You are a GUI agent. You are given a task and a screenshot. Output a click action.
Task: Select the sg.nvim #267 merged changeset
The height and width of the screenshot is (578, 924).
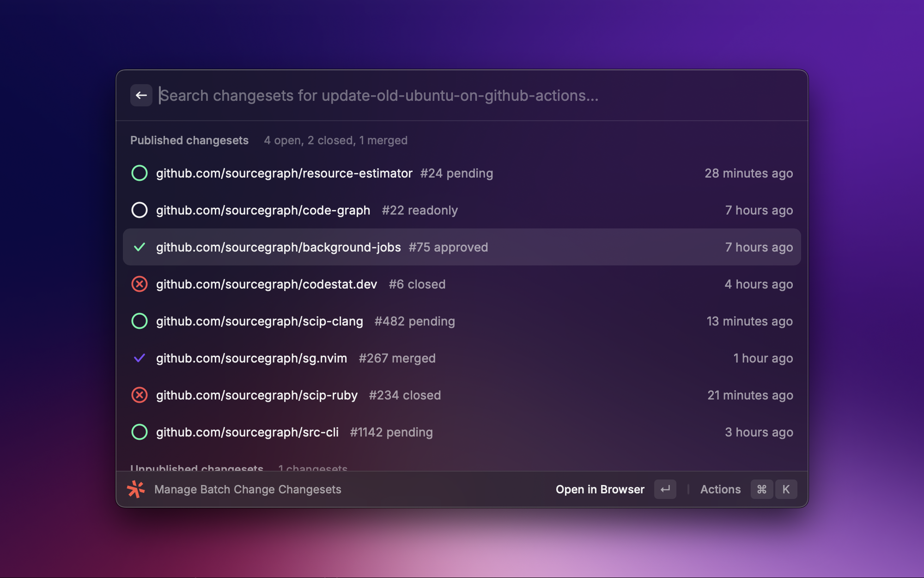(296, 358)
